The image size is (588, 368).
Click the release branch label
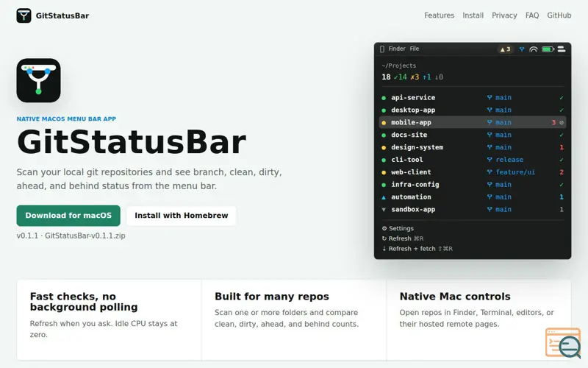pyautogui.click(x=509, y=160)
